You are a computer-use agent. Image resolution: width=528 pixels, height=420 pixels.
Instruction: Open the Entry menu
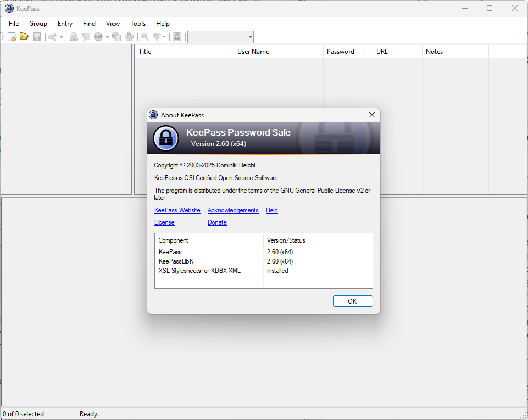tap(65, 24)
